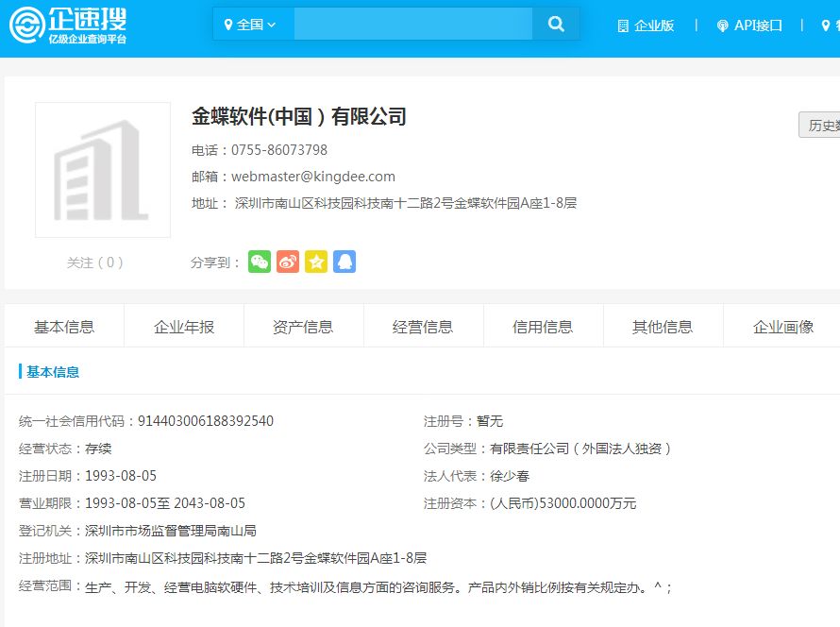The image size is (840, 627).
Task: Switch to the 企业年报 tab
Action: (183, 325)
